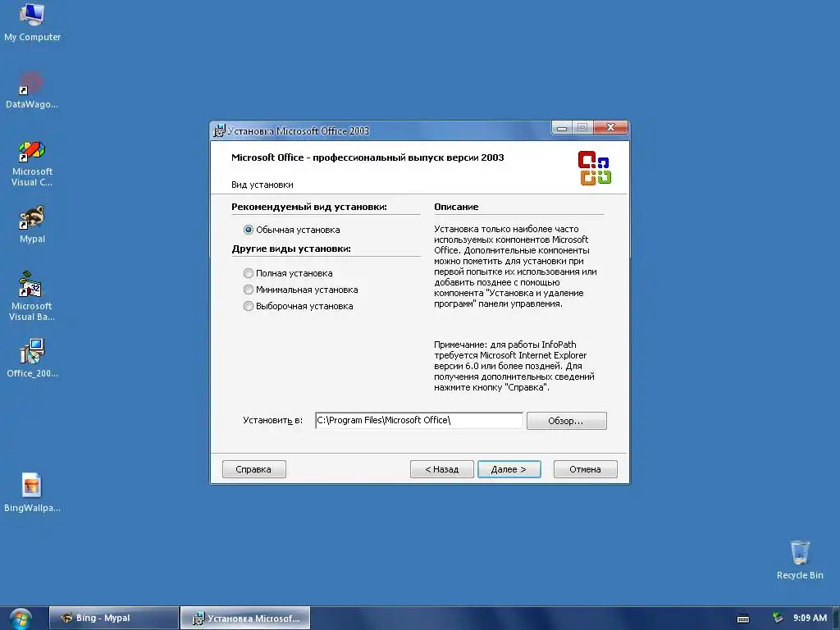Click the 9:09 AM system clock
This screenshot has height=630, width=840.
[x=810, y=618]
